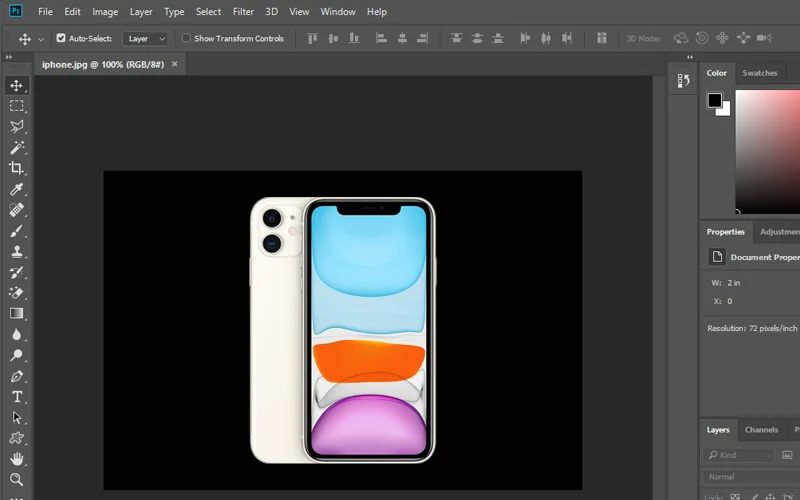This screenshot has width=800, height=500.
Task: Select the Clone Stamp tool
Action: [x=17, y=252]
